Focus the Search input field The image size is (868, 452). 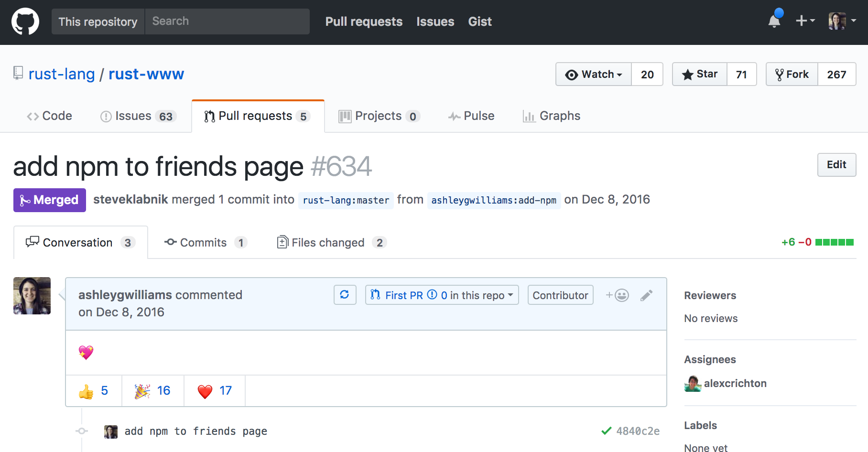[x=228, y=22]
